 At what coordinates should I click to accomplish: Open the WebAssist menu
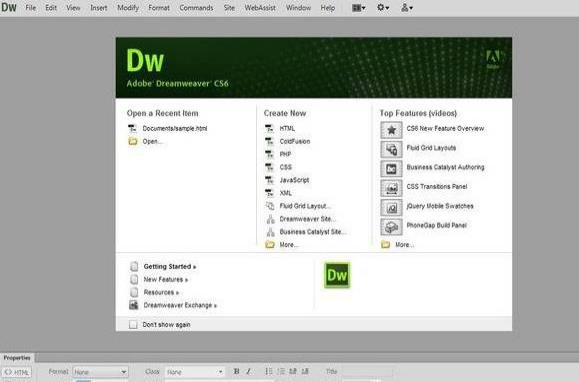click(x=260, y=8)
